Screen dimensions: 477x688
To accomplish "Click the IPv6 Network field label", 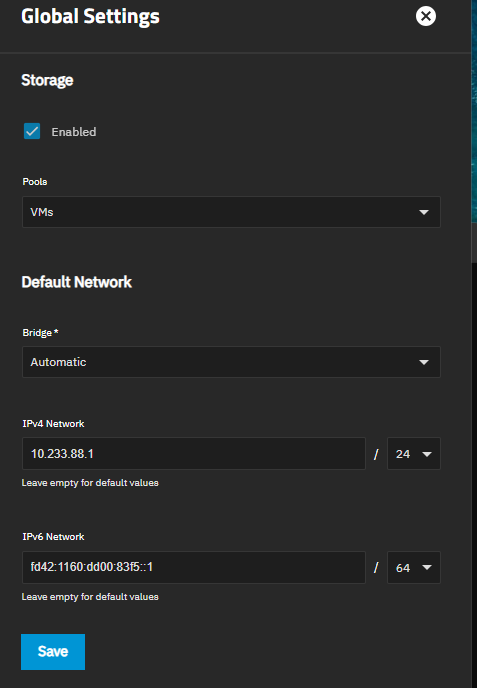I will point(54,537).
